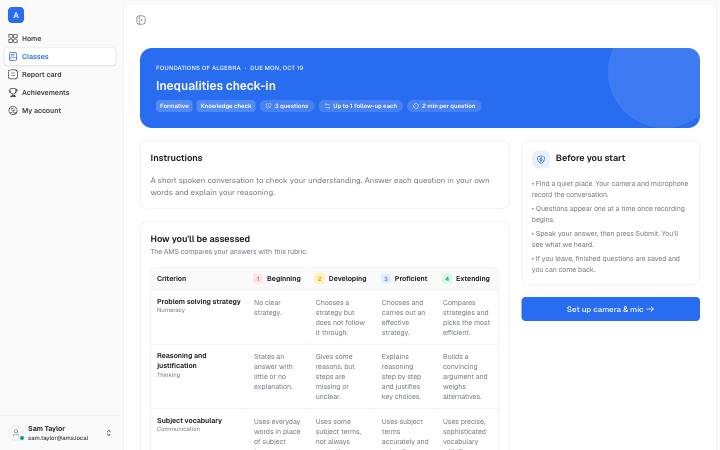Click the Developing column header
Image resolution: width=720 pixels, height=450 pixels.
(348, 279)
